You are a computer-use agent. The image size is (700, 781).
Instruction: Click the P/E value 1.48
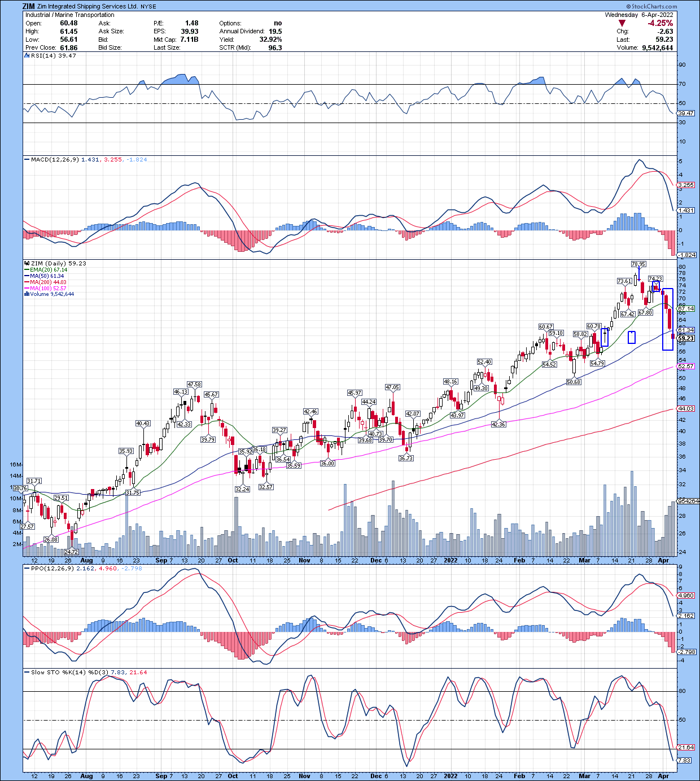192,23
